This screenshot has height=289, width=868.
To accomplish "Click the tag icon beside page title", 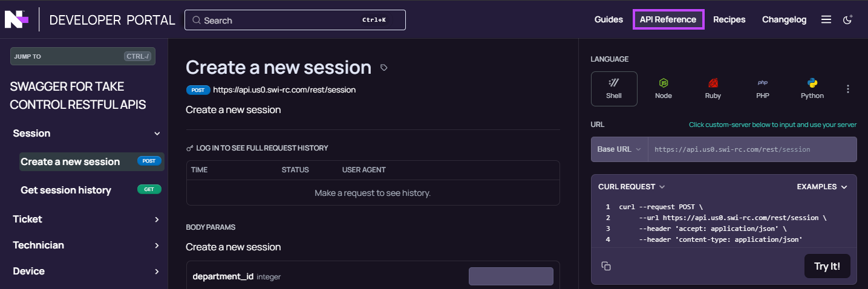I will coord(383,68).
